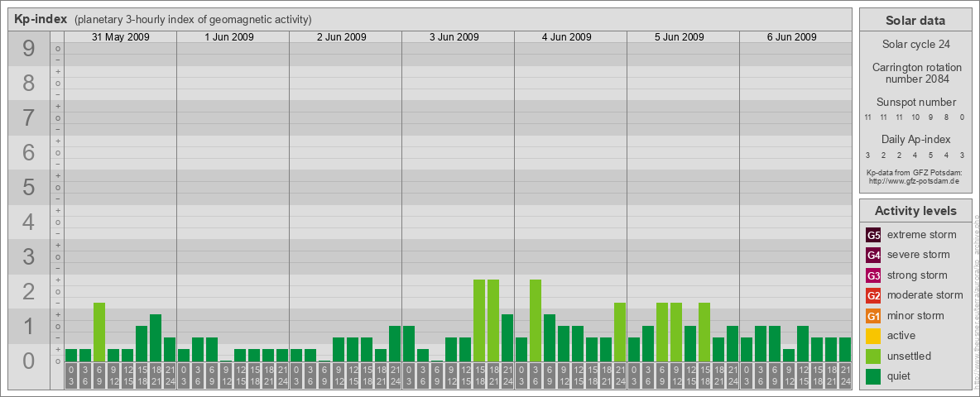Click the moderate storm legend label

(925, 295)
